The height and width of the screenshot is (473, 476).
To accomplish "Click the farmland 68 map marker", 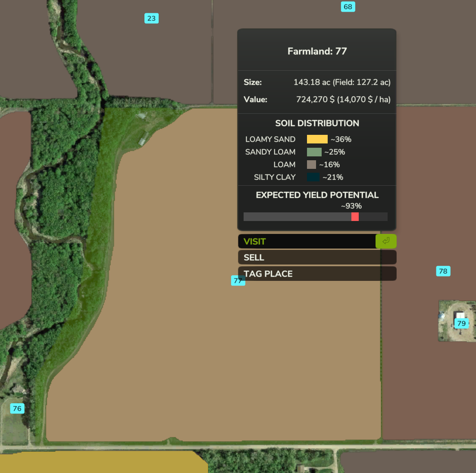I will point(348,6).
